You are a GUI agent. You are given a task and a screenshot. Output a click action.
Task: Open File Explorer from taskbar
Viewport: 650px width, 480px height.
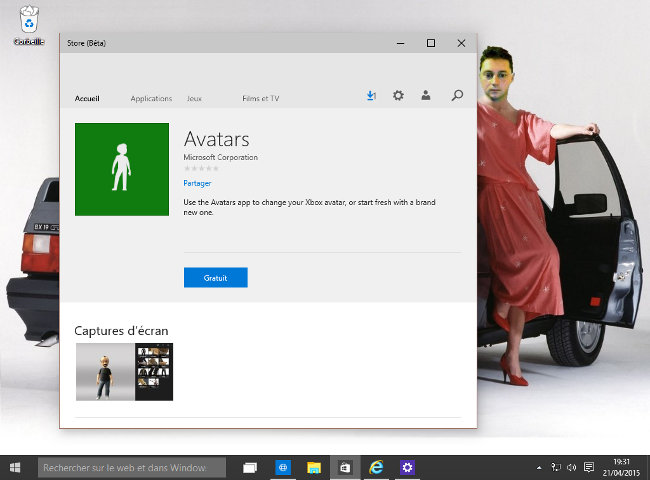313,467
